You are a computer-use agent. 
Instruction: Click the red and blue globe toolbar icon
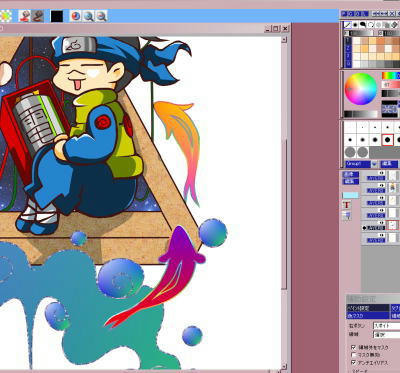tap(76, 16)
